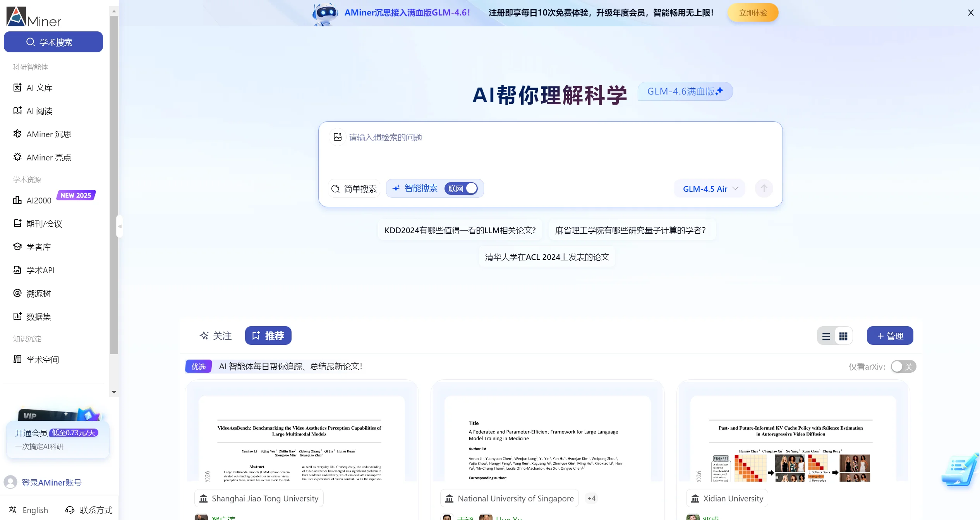The image size is (980, 520).
Task: Open 溯源树 in sidebar
Action: coord(38,293)
